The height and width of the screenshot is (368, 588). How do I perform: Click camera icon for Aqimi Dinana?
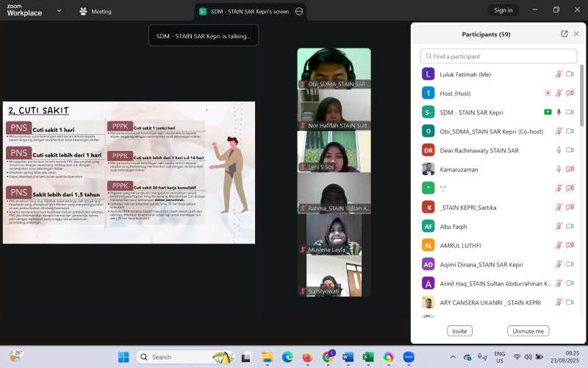coord(570,264)
